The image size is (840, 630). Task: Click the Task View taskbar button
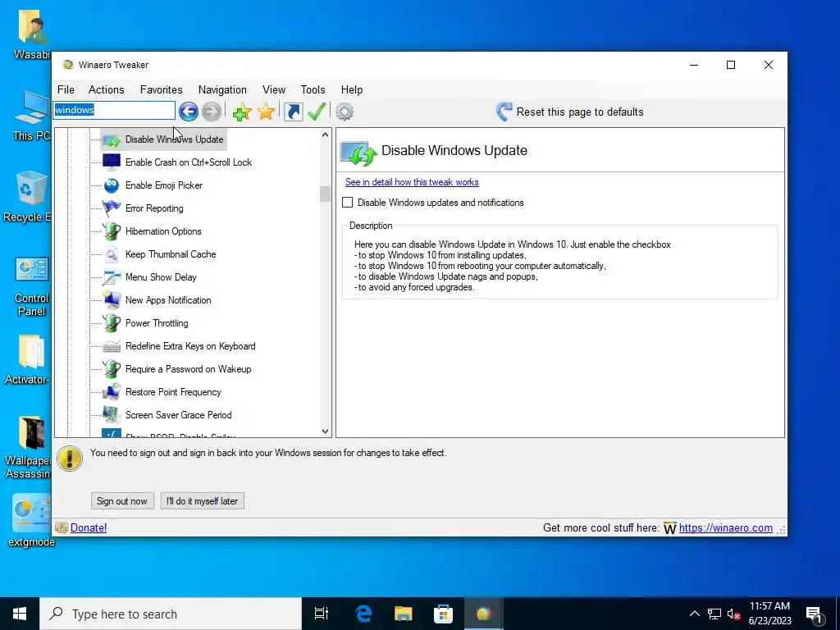[322, 614]
